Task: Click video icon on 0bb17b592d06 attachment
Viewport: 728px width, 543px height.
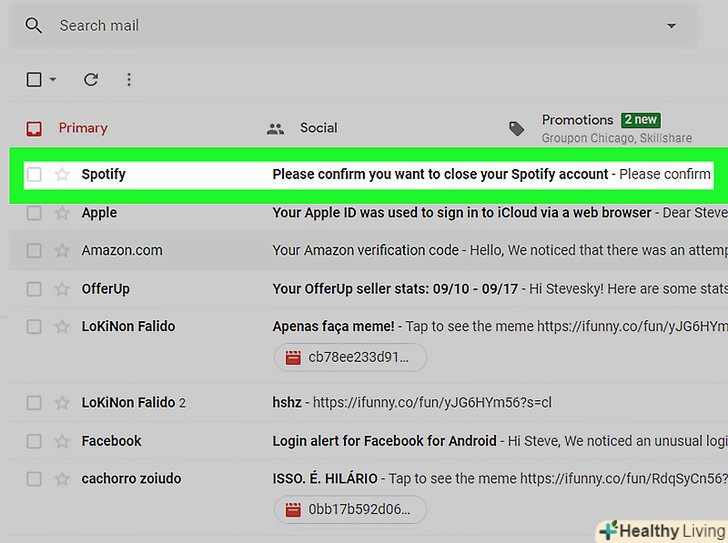Action: [293, 510]
